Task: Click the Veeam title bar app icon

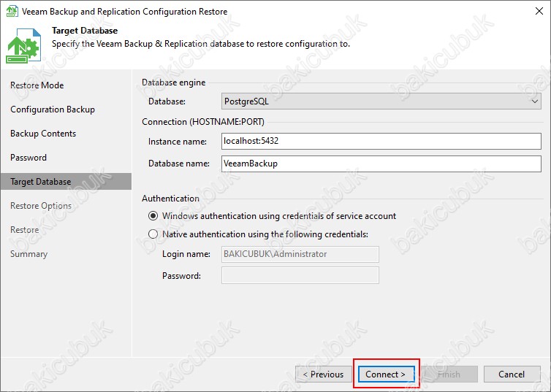Action: coord(12,11)
